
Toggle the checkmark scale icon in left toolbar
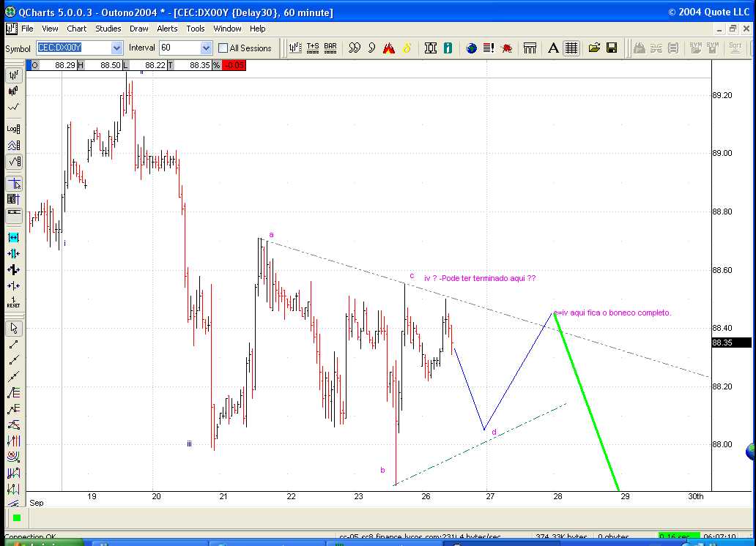pyautogui.click(x=13, y=161)
